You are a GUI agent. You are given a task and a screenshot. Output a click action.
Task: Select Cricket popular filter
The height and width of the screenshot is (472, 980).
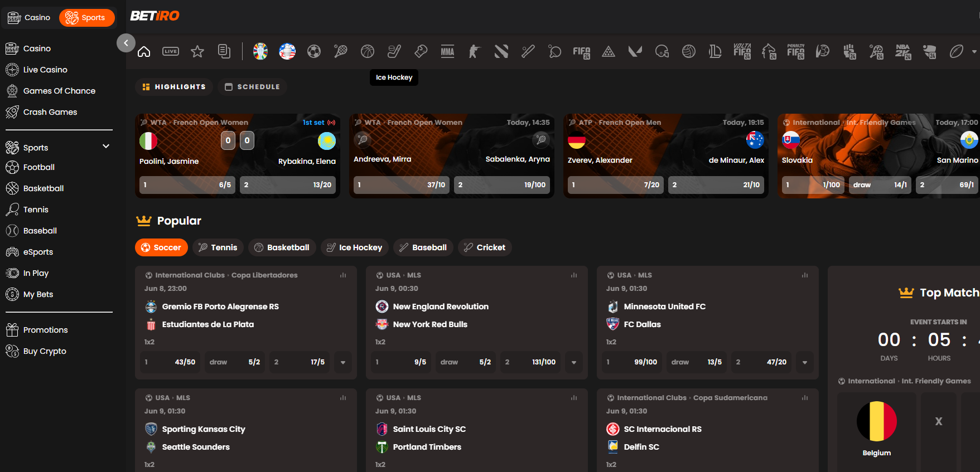coord(485,247)
